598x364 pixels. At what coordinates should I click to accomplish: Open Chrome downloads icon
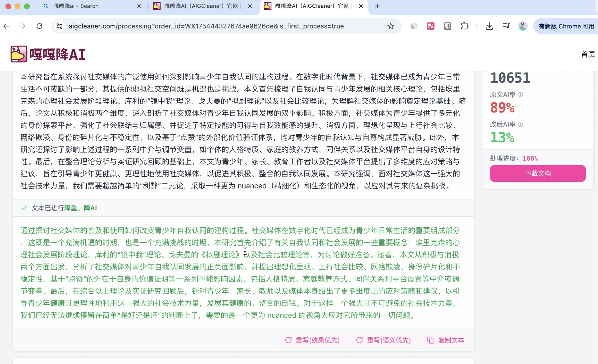point(489,26)
